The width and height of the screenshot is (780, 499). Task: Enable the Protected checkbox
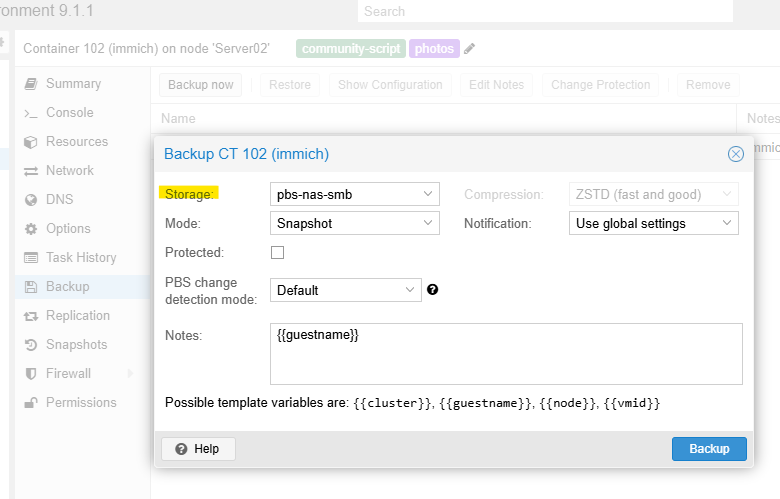pyautogui.click(x=278, y=253)
